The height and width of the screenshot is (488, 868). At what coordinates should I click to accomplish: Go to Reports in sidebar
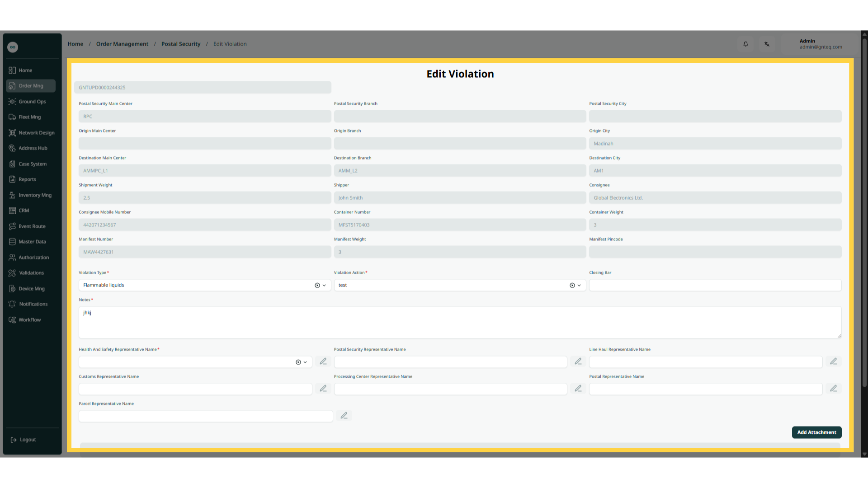pos(32,179)
